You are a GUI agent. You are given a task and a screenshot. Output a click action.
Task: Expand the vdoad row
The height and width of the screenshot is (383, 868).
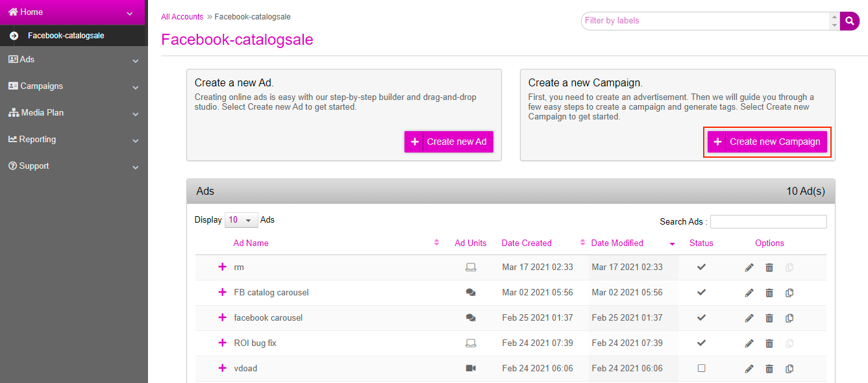(223, 368)
